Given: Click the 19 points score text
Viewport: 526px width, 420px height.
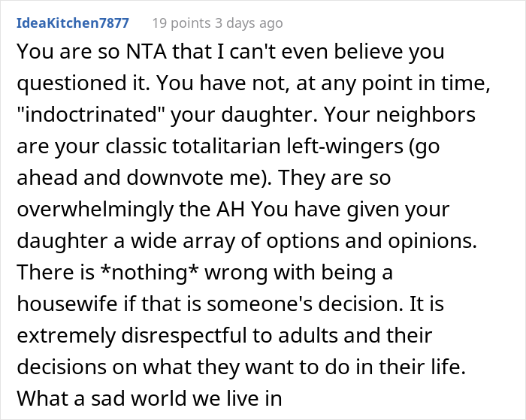Looking at the screenshot, I should pos(182,23).
